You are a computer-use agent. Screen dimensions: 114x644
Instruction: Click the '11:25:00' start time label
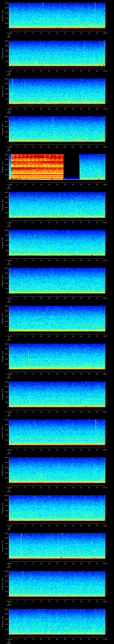click(9, 450)
